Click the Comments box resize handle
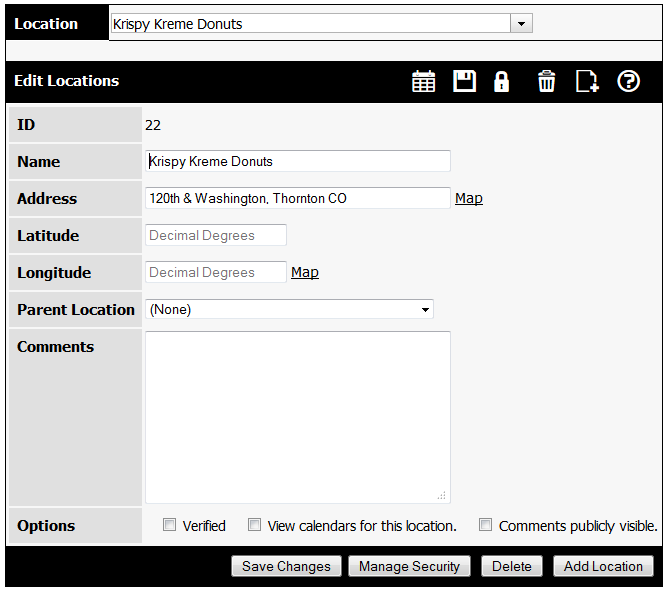Image resolution: width=671 pixels, height=597 pixels. [x=442, y=496]
